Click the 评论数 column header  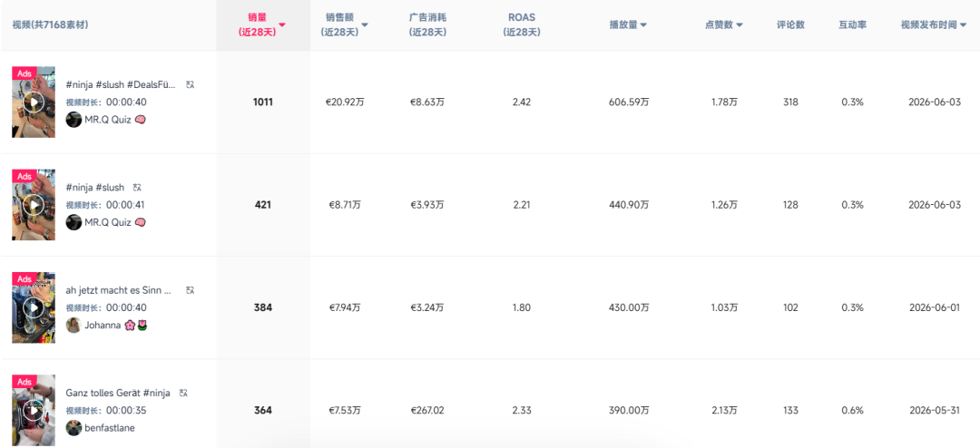(790, 25)
